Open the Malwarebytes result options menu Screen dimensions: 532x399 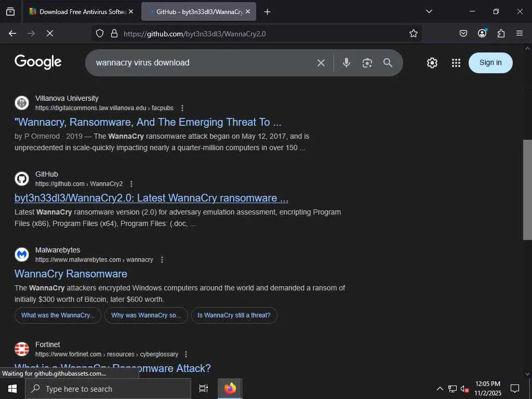coord(162,260)
